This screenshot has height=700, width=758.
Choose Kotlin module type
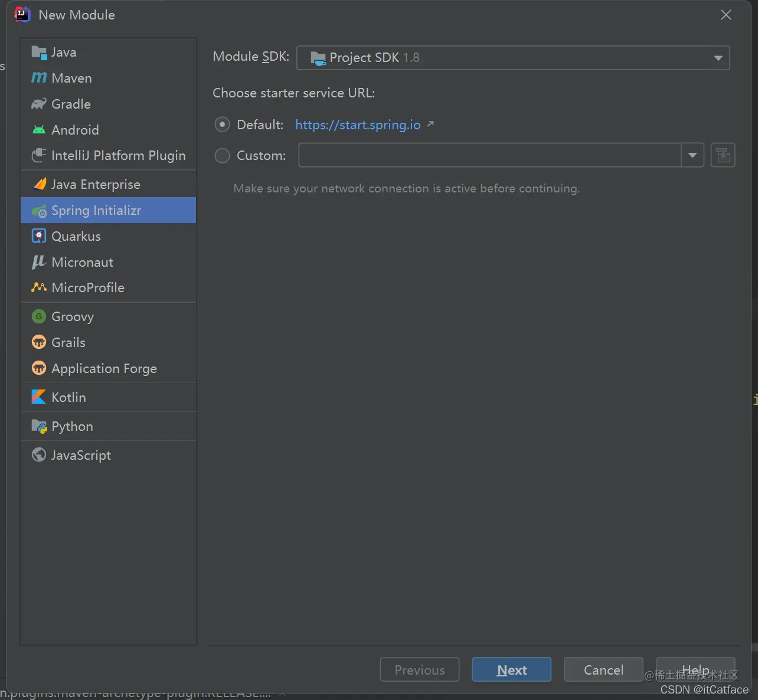point(109,397)
